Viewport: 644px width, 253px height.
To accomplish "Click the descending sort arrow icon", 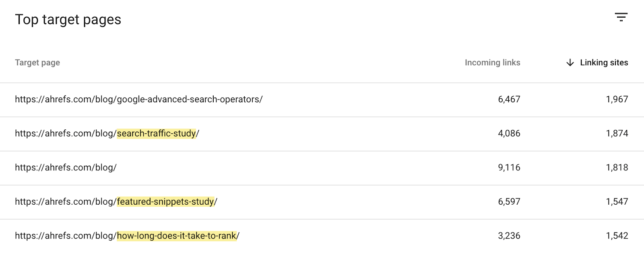I will [x=570, y=62].
